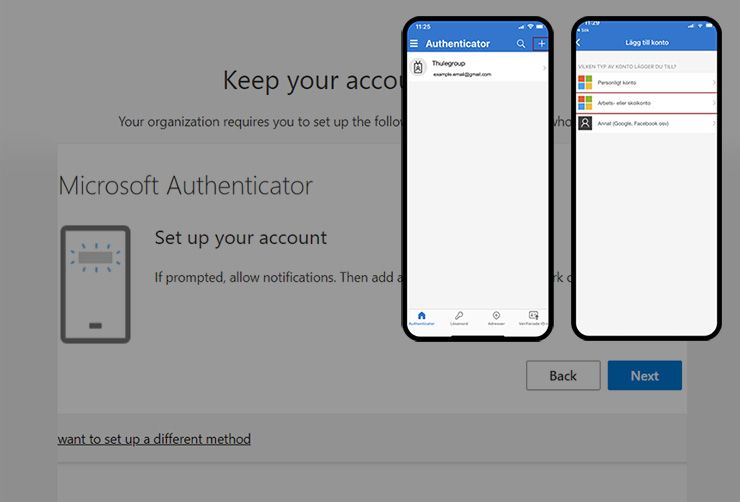Click the blue Next button
The image size is (740, 502).
point(645,376)
